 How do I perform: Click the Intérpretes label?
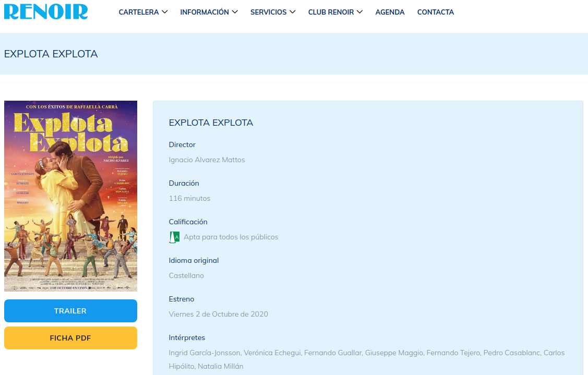(187, 338)
